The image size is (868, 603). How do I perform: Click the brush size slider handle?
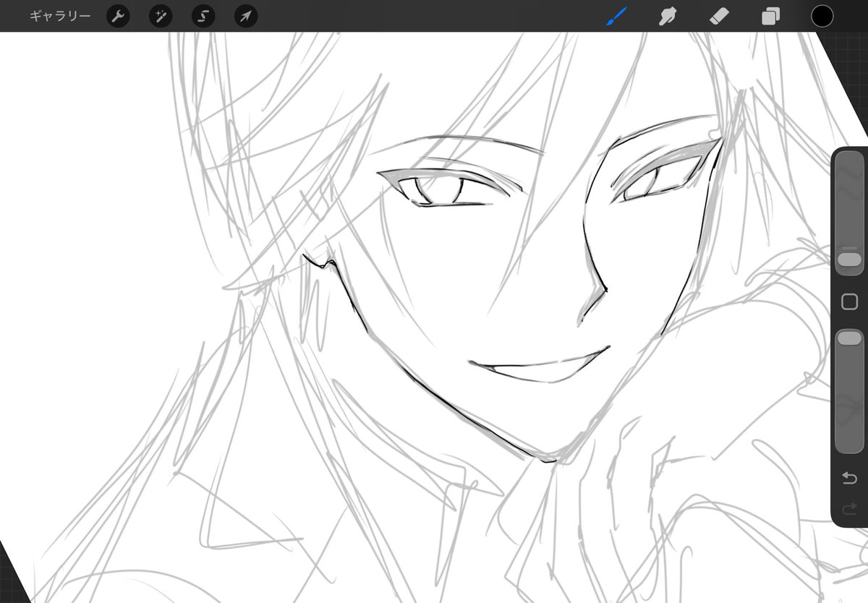pyautogui.click(x=849, y=259)
